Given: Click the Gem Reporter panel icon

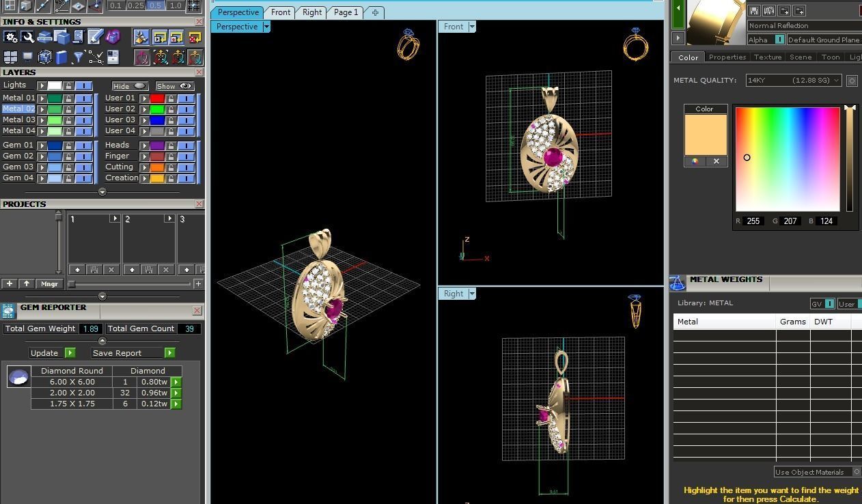Looking at the screenshot, I should click(x=8, y=311).
